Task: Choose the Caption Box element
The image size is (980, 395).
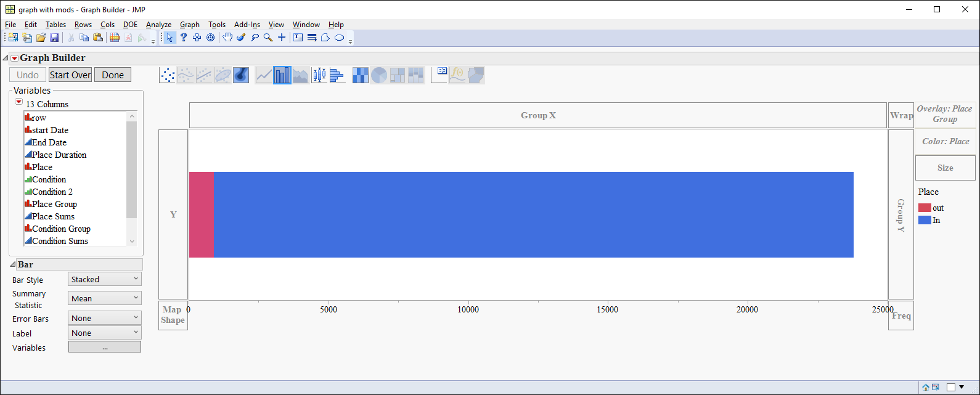Action: click(439, 75)
